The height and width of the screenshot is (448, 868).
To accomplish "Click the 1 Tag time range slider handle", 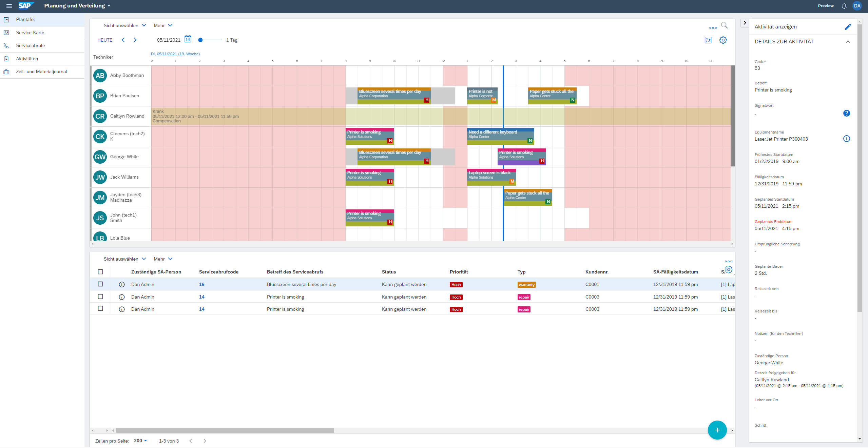I will click(x=200, y=40).
